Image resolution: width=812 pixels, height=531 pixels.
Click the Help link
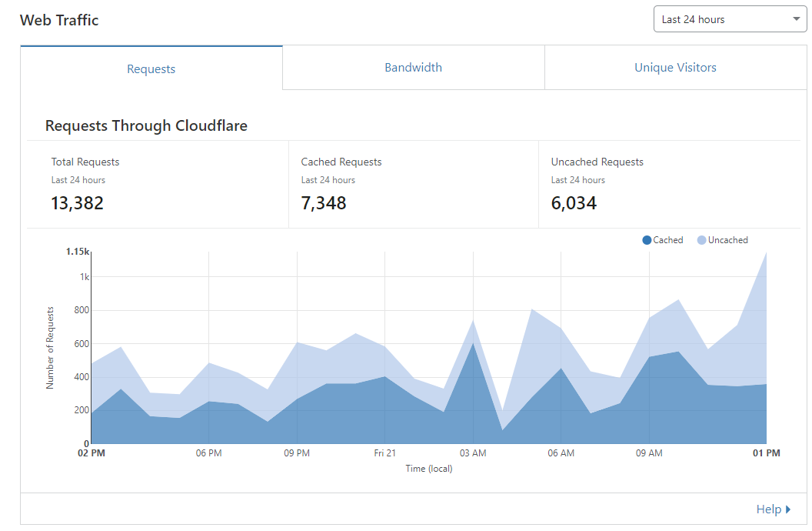tap(768, 509)
